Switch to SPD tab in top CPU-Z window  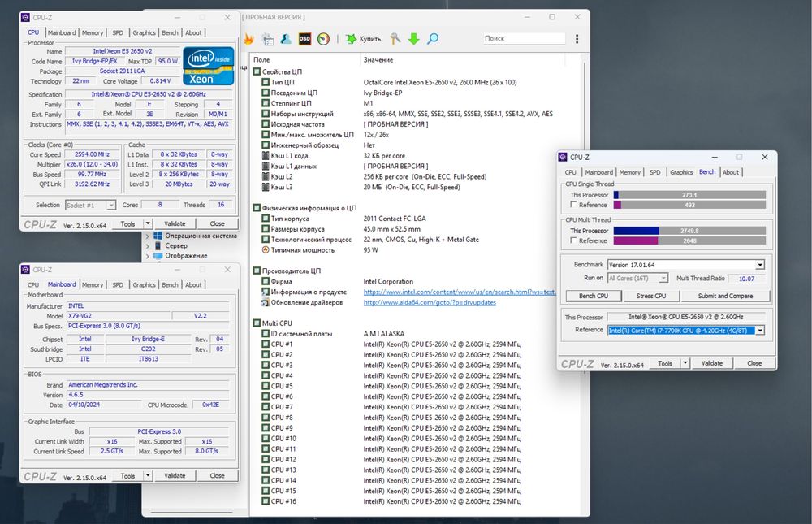click(118, 32)
